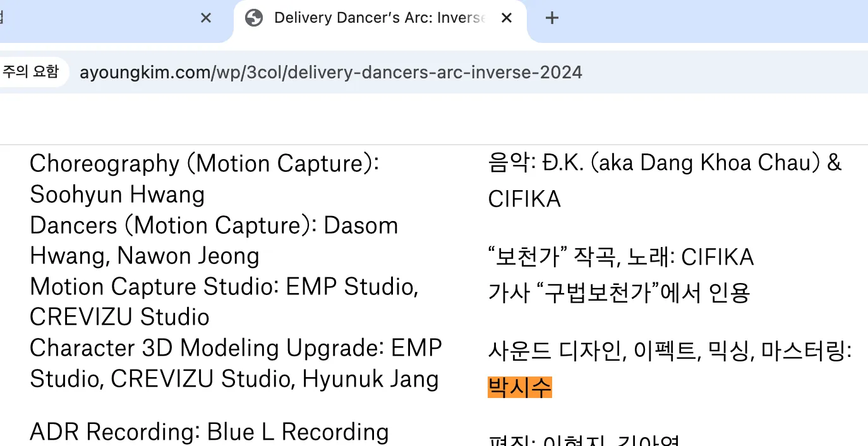Click the 'Hwang, Nawon Jeong' line
868x446 pixels.
pos(145,256)
